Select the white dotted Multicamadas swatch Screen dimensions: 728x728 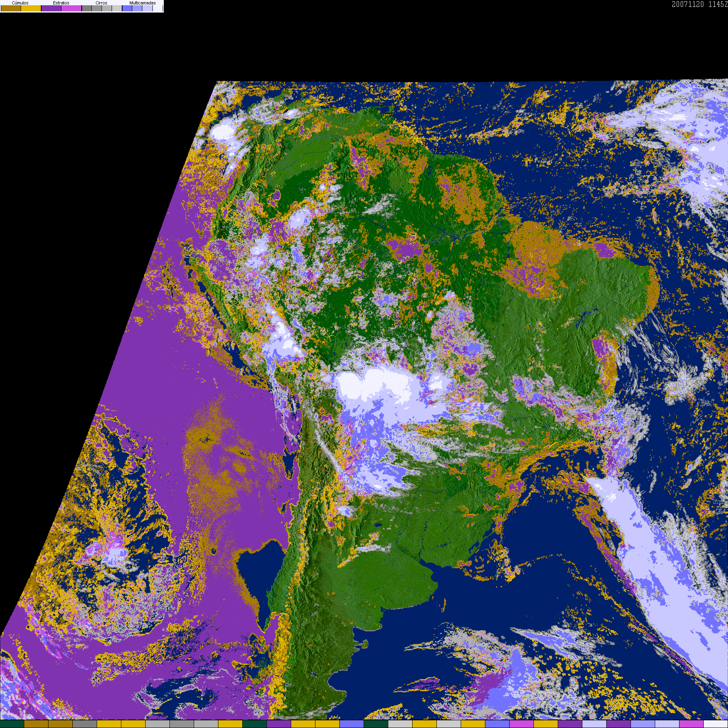pyautogui.click(x=158, y=8)
